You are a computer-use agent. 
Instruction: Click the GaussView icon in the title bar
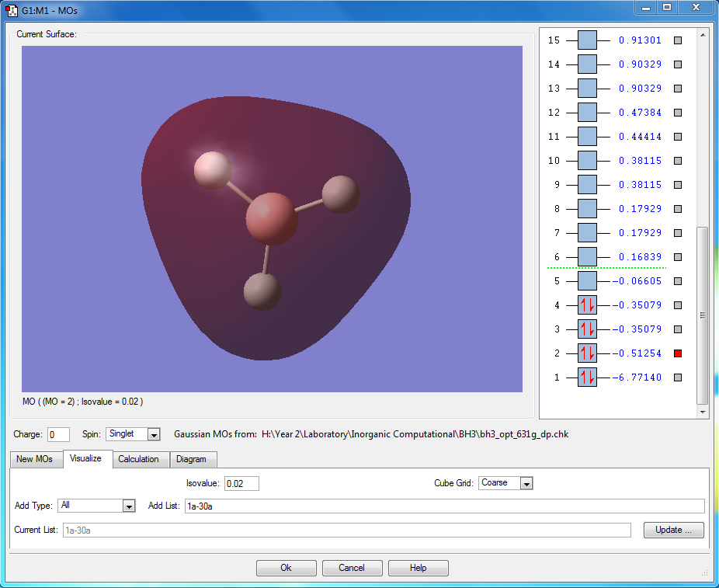[x=12, y=10]
